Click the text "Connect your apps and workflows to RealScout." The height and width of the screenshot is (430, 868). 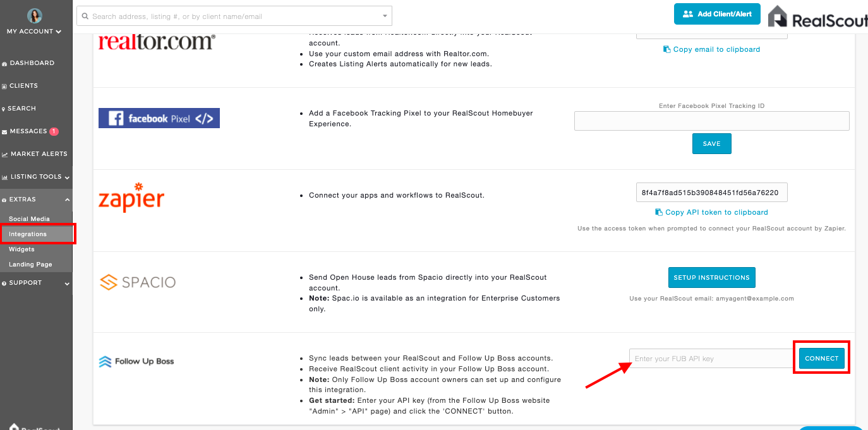[397, 195]
